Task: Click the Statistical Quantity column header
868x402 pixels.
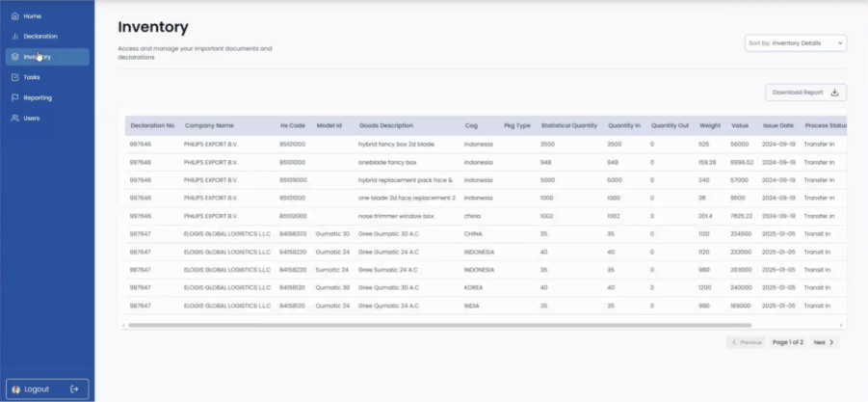Action: (x=568, y=125)
